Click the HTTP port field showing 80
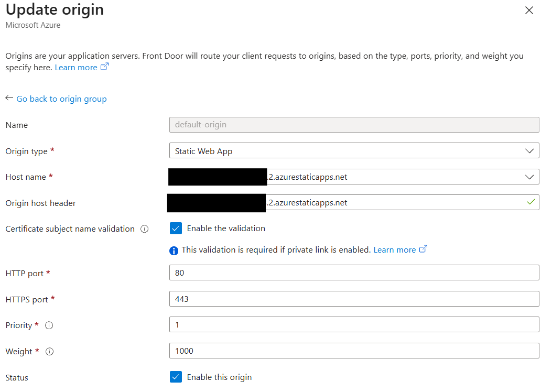 click(x=354, y=273)
